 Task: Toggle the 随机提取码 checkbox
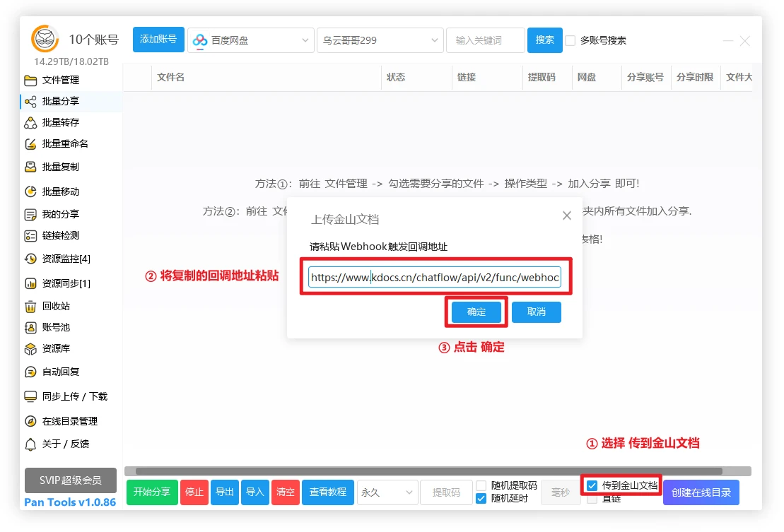481,485
